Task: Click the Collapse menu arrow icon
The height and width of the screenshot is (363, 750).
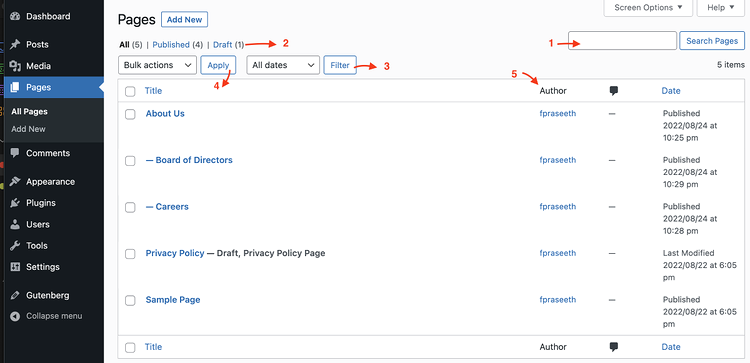Action: [15, 316]
